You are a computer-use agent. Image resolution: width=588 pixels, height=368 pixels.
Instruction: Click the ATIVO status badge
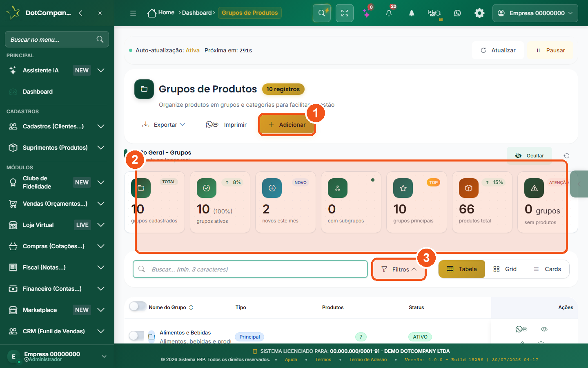click(x=420, y=337)
